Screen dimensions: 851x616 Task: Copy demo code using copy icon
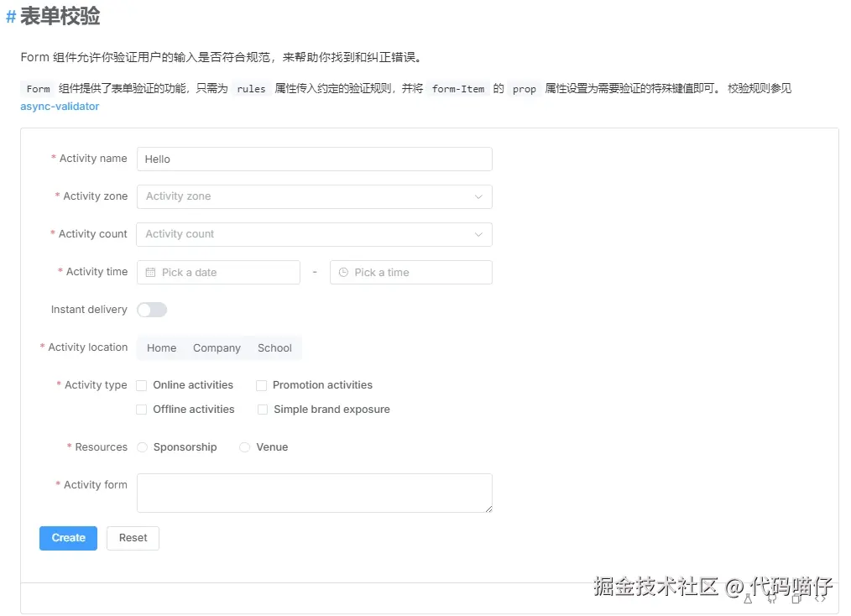pyautogui.click(x=795, y=598)
